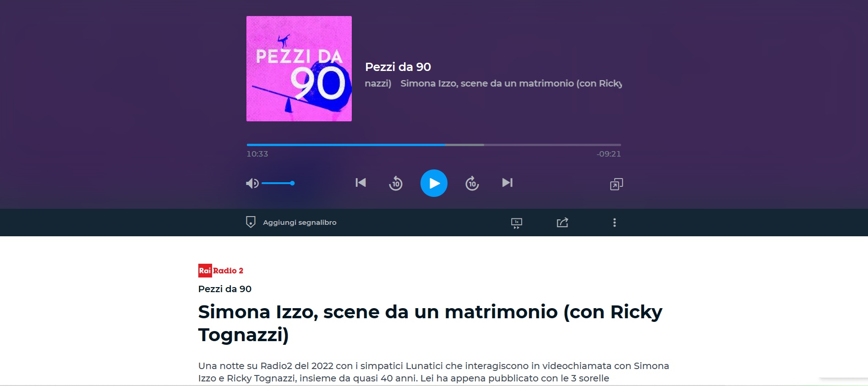Fast forward 10 seconds
868x386 pixels.
(472, 183)
